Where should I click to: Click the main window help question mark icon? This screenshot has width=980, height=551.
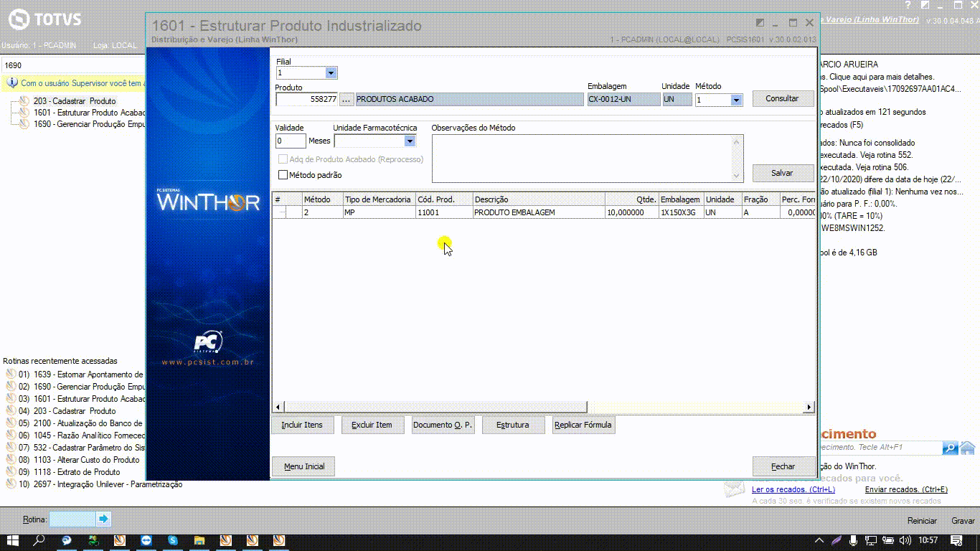point(908,5)
